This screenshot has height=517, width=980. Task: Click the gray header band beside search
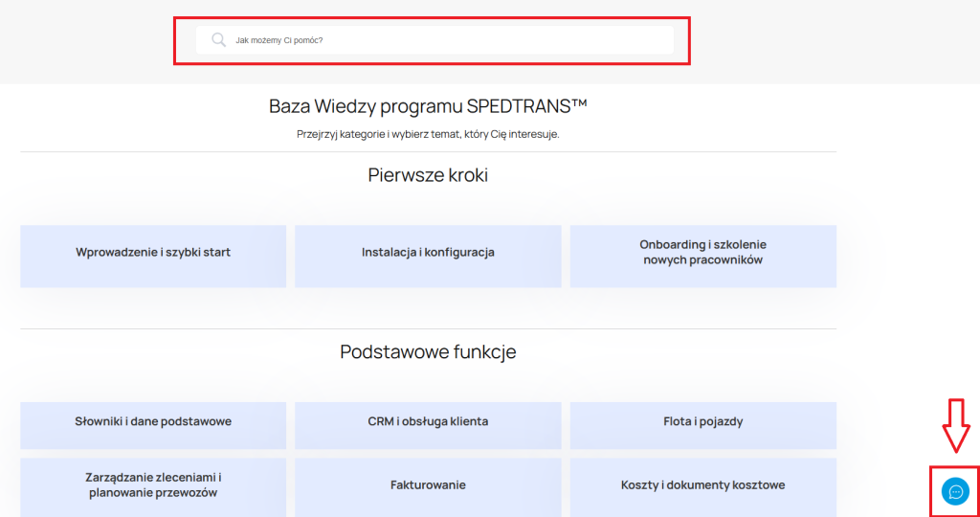[x=833, y=40]
